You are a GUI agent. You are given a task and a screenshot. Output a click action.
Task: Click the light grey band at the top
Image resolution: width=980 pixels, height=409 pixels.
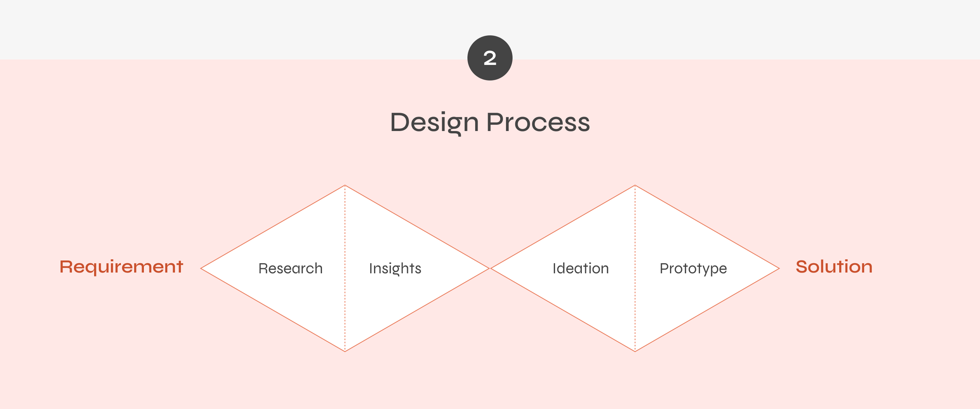[x=233, y=30]
